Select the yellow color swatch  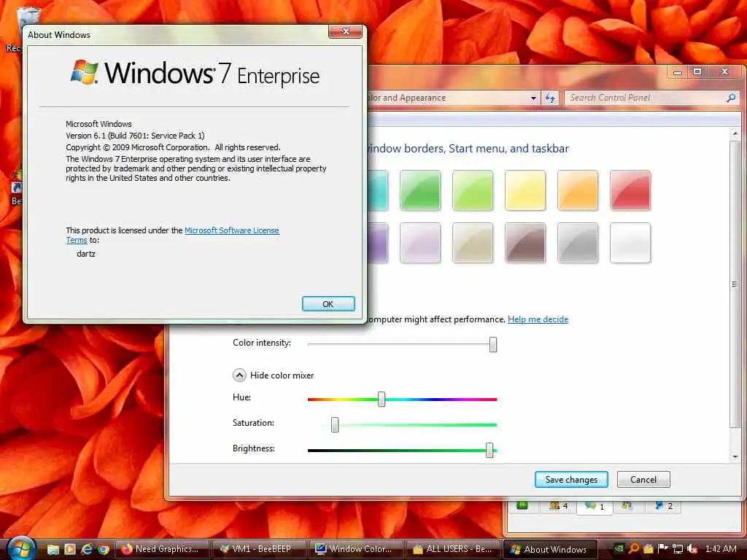pyautogui.click(x=525, y=190)
